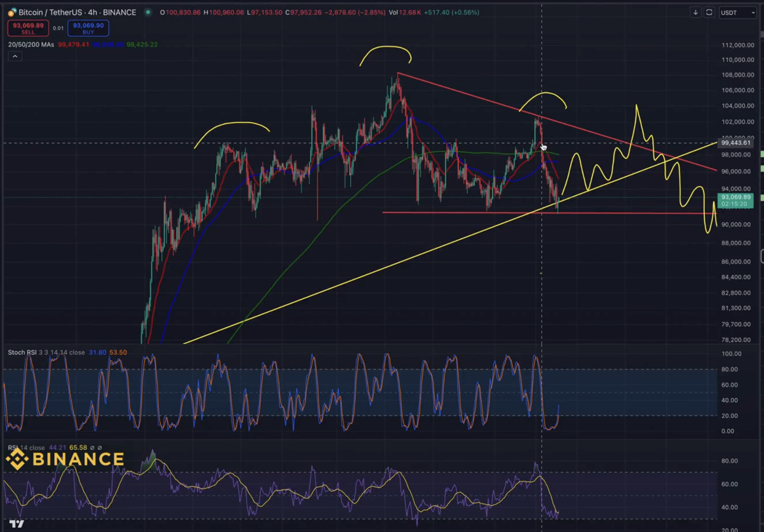764x532 pixels.
Task: Click the down arrow icon near USDT
Action: (695, 13)
